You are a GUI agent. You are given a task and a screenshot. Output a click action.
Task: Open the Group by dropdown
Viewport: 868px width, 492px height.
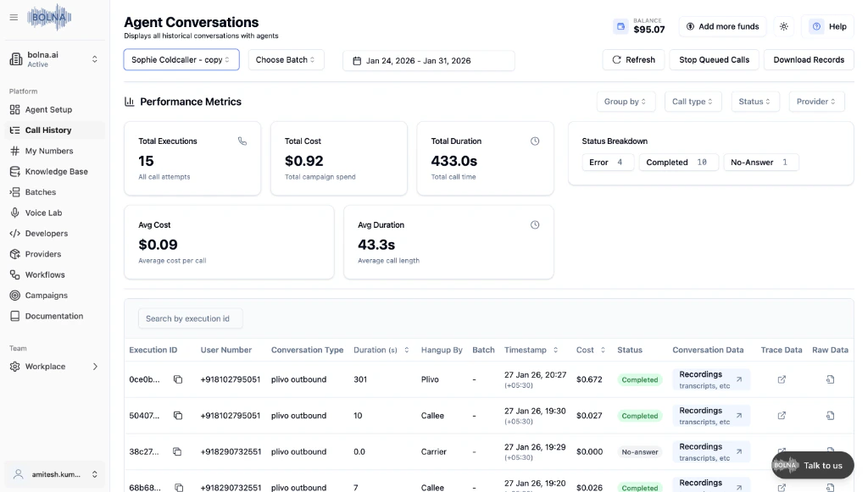pos(626,101)
